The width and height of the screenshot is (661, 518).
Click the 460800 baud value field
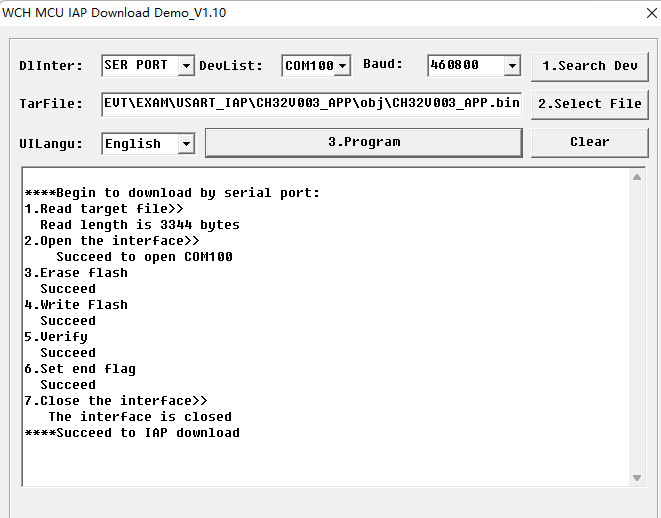click(465, 66)
